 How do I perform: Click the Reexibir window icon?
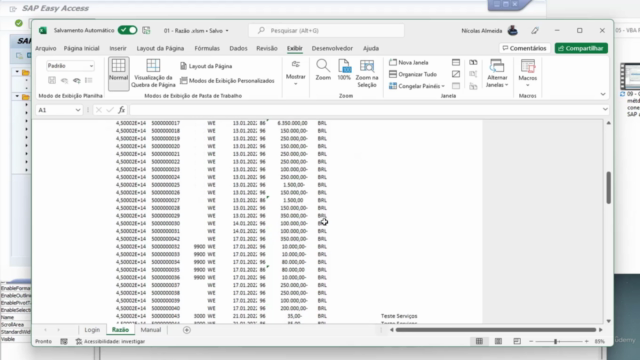[x=456, y=86]
